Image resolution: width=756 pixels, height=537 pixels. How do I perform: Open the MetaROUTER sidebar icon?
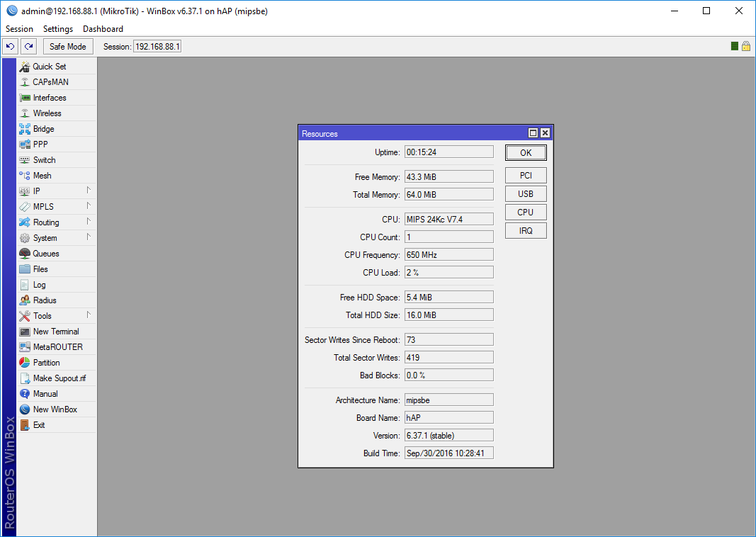pyautogui.click(x=25, y=347)
